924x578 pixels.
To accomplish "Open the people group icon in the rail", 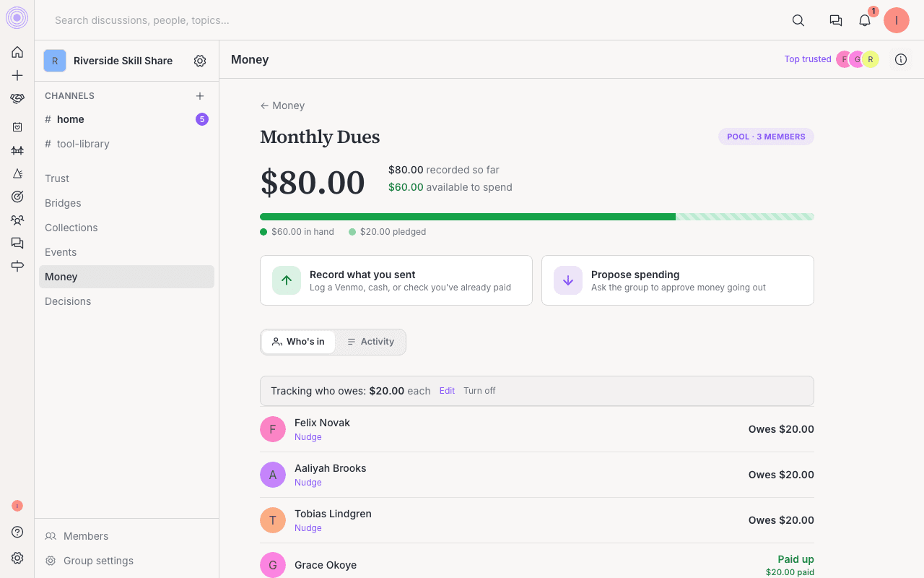I will [x=17, y=220].
